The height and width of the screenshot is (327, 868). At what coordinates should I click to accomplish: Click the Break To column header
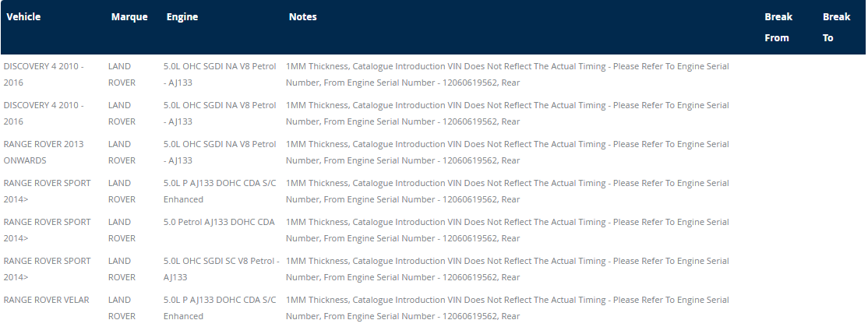coord(836,27)
